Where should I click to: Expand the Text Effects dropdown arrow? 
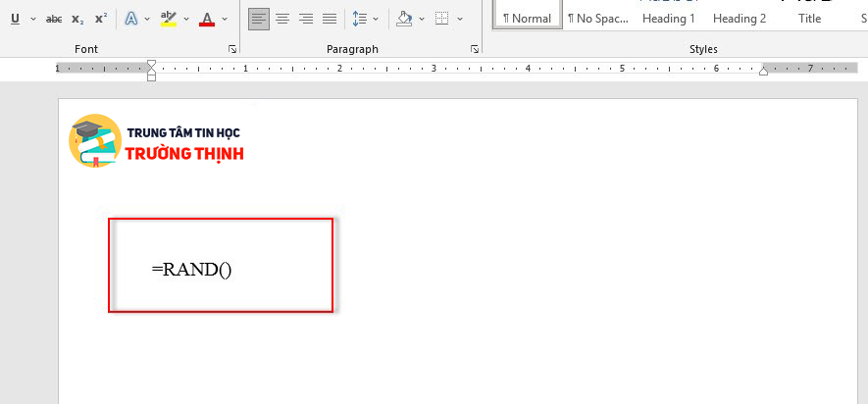pyautogui.click(x=147, y=19)
